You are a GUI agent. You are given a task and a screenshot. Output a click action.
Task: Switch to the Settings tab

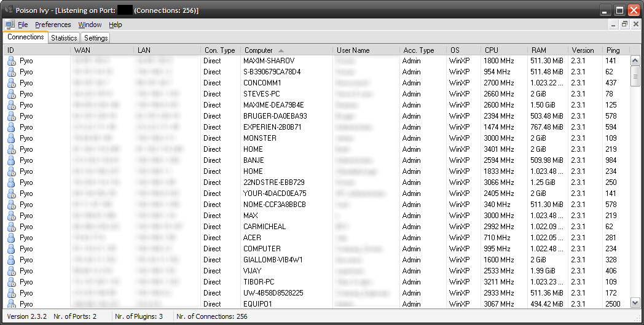96,38
